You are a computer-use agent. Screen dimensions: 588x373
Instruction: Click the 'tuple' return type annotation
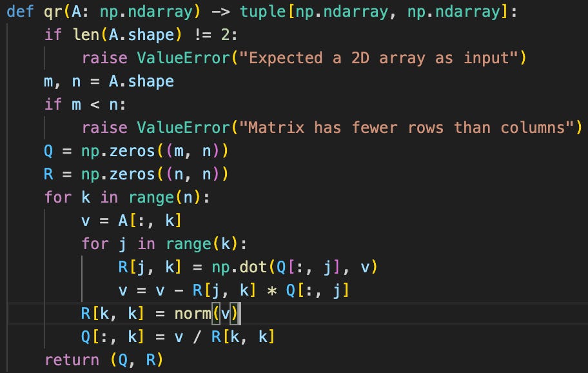(263, 12)
